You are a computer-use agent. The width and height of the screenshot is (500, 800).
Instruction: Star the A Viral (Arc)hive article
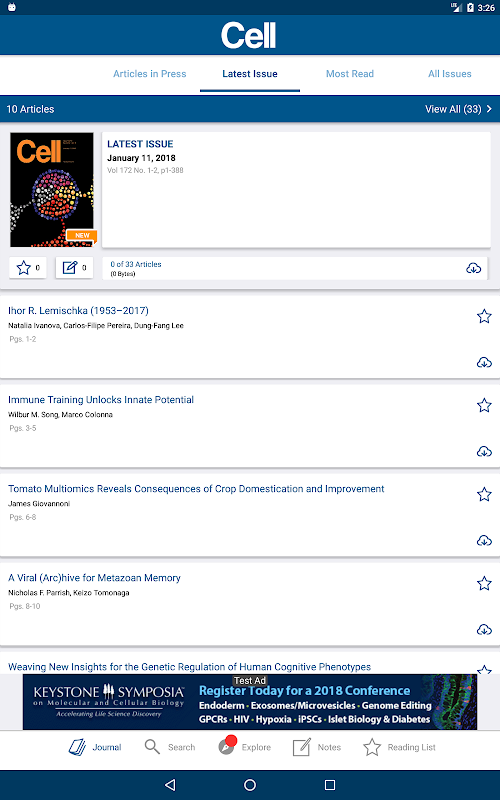tap(484, 584)
